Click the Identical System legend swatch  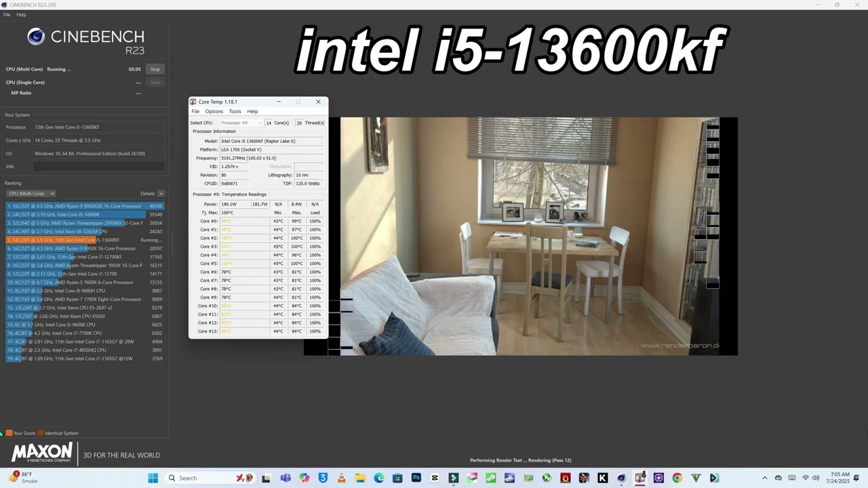click(x=41, y=433)
